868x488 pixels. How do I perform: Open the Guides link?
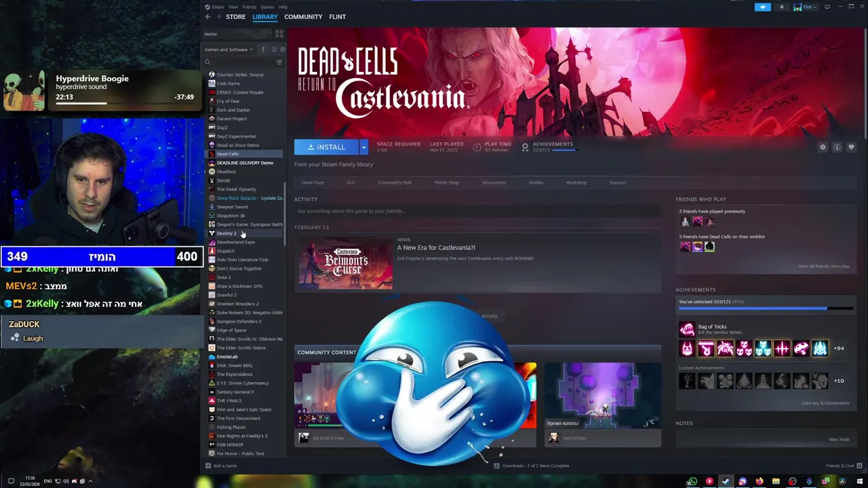(536, 182)
